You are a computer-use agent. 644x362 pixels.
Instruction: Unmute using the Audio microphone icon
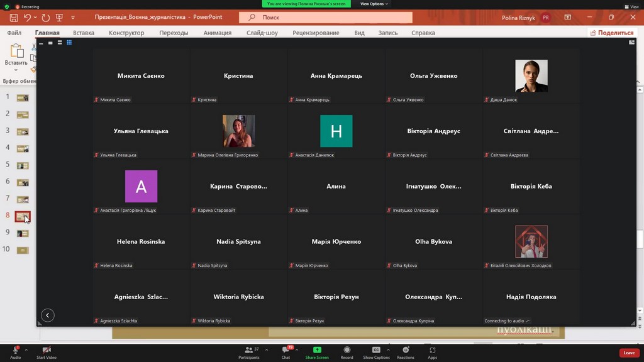pos(15,350)
